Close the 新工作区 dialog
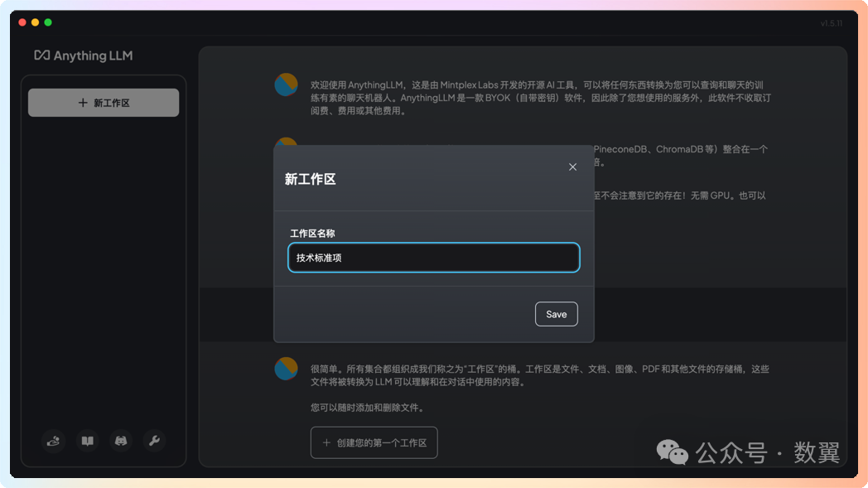The image size is (868, 488). [x=572, y=167]
